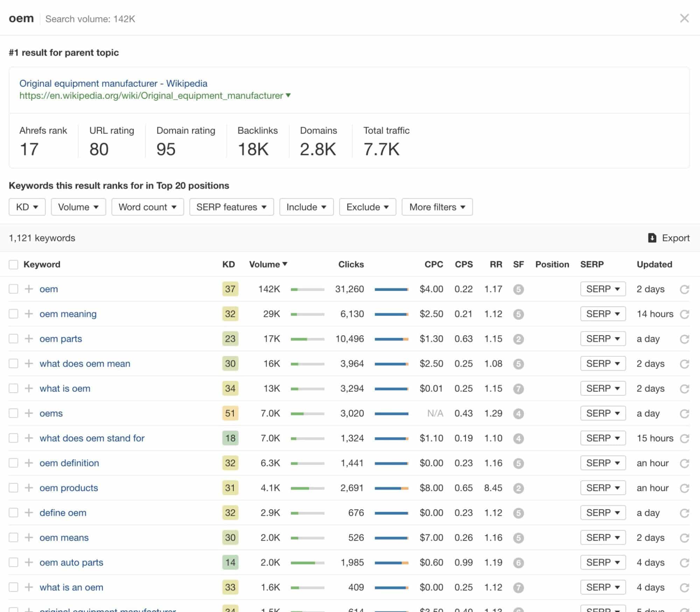Image resolution: width=700 pixels, height=612 pixels.
Task: Check the 'oem parts' keyword row
Action: 13,339
